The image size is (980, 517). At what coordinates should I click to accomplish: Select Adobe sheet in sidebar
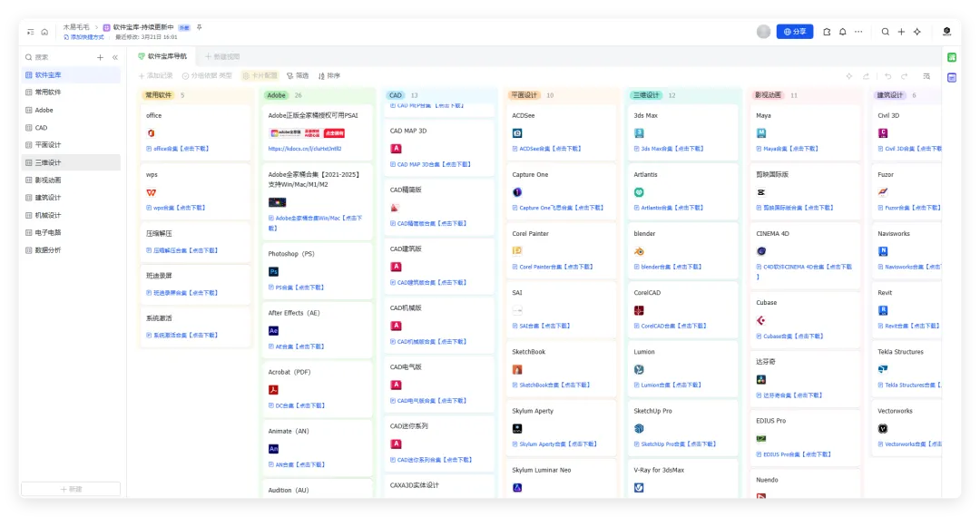pyautogui.click(x=71, y=110)
